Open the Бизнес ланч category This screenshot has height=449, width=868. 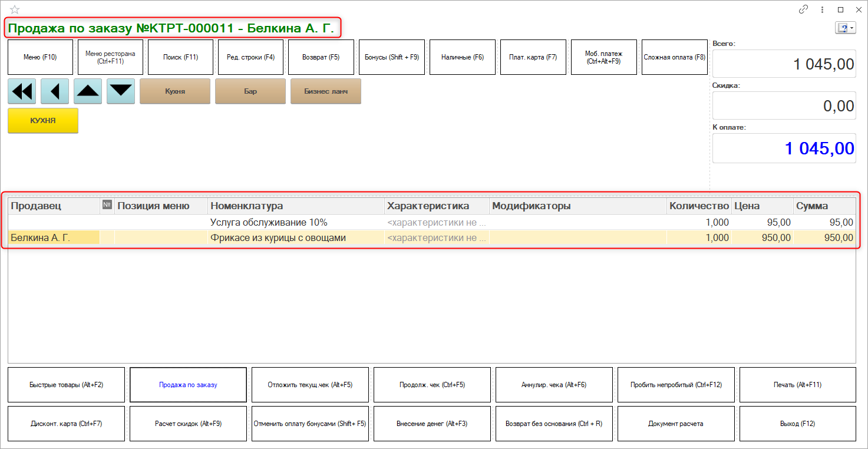(326, 91)
